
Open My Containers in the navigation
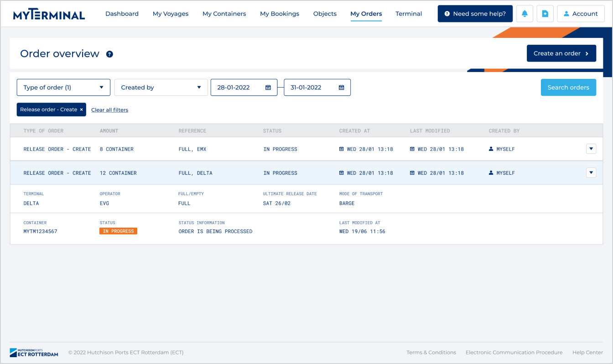224,14
